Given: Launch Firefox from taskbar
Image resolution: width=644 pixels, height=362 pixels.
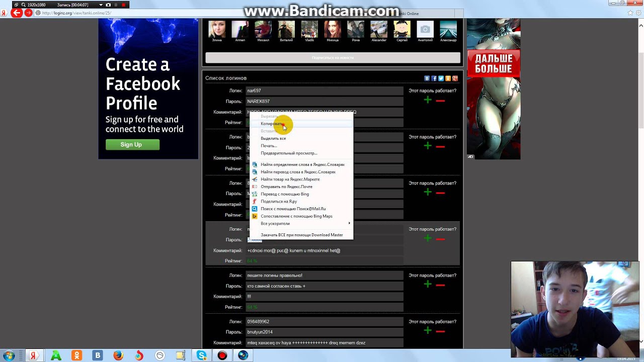Looking at the screenshot, I should click(118, 355).
